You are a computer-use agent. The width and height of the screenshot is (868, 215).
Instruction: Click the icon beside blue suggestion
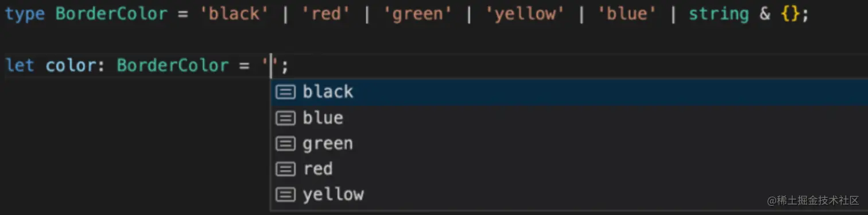[x=285, y=118]
